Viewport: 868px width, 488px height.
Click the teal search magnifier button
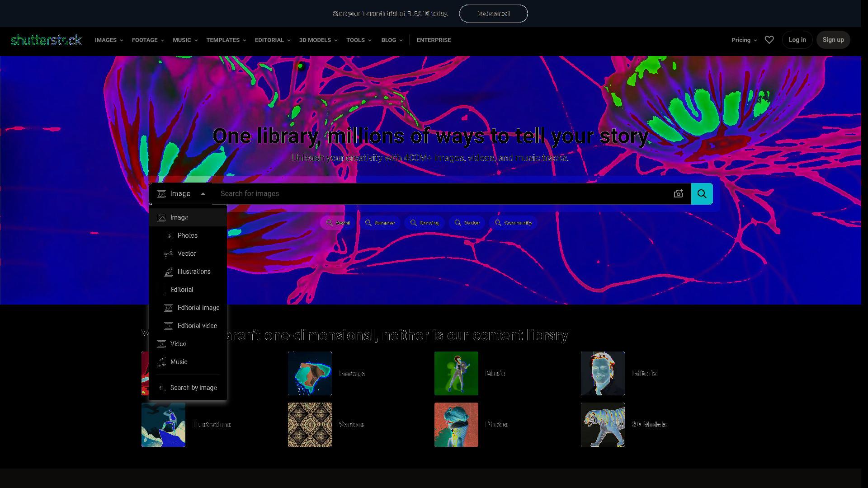(702, 193)
